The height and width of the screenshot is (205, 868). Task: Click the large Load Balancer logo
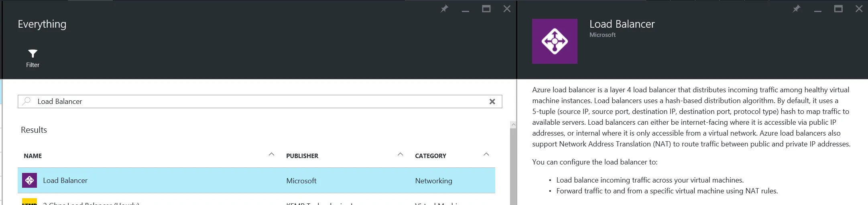(x=555, y=41)
